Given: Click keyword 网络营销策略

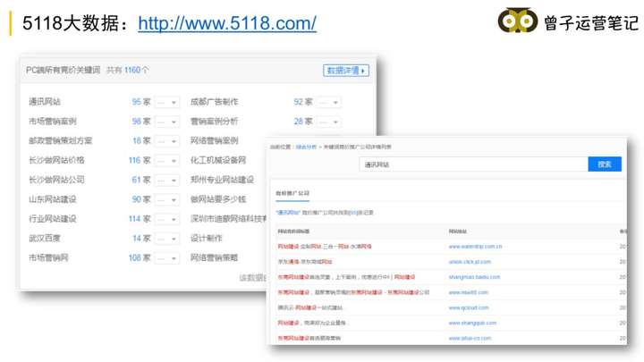Looking at the screenshot, I should [214, 257].
